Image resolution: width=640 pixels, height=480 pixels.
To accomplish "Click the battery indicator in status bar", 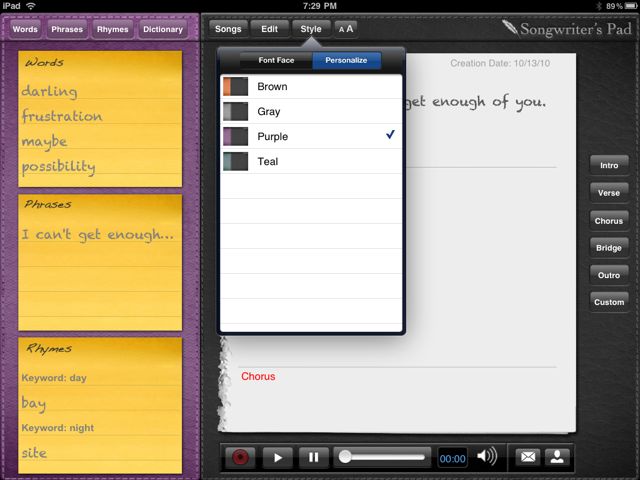I will pyautogui.click(x=631, y=6).
